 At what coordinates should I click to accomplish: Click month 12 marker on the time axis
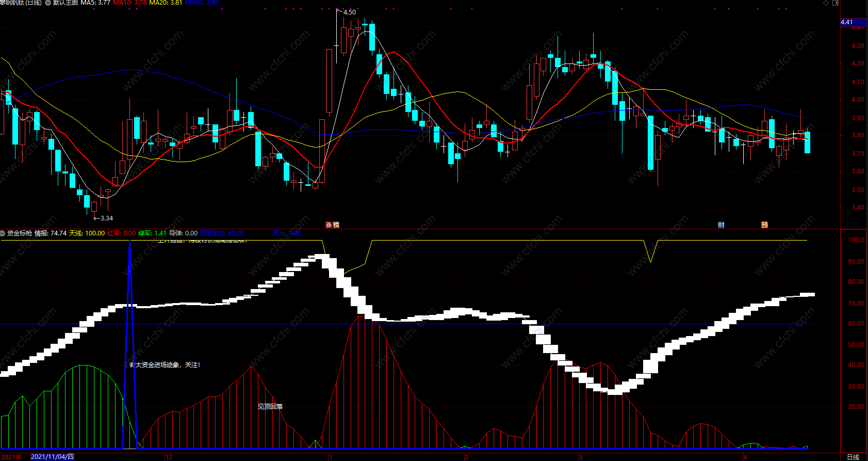169,457
